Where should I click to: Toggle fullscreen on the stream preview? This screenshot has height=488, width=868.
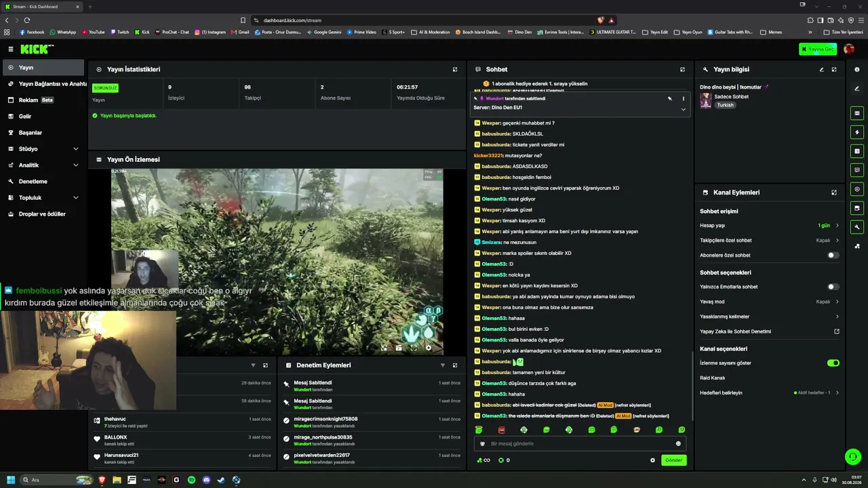(x=414, y=348)
